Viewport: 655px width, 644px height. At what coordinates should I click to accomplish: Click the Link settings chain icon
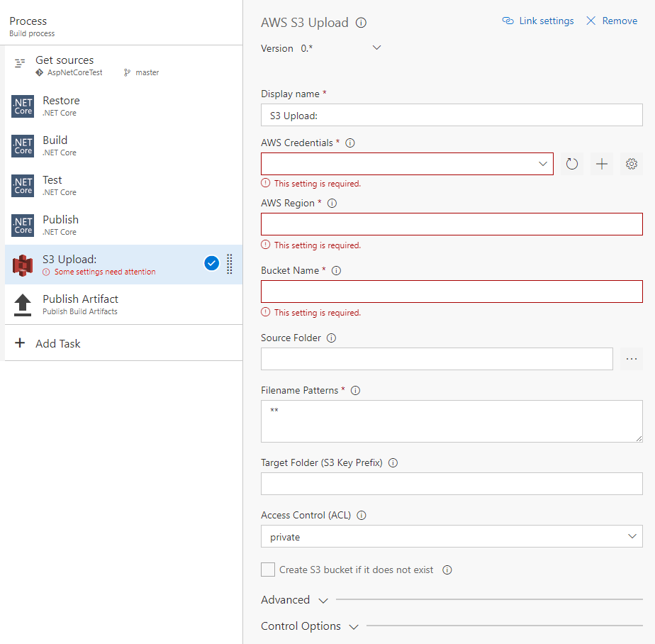click(x=508, y=21)
